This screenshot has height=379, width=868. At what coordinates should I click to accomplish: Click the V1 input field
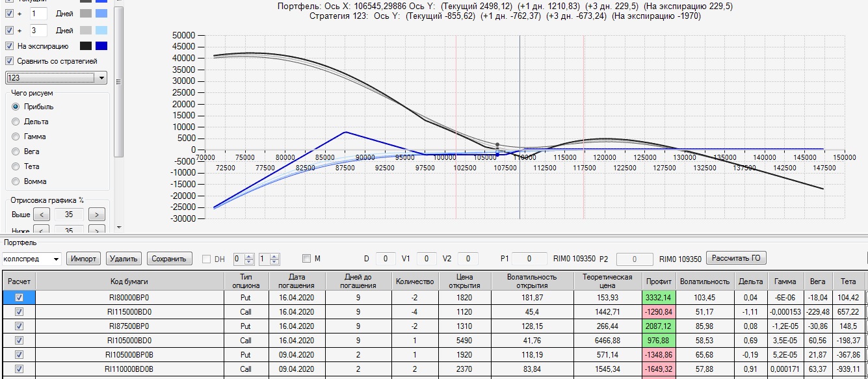[427, 259]
